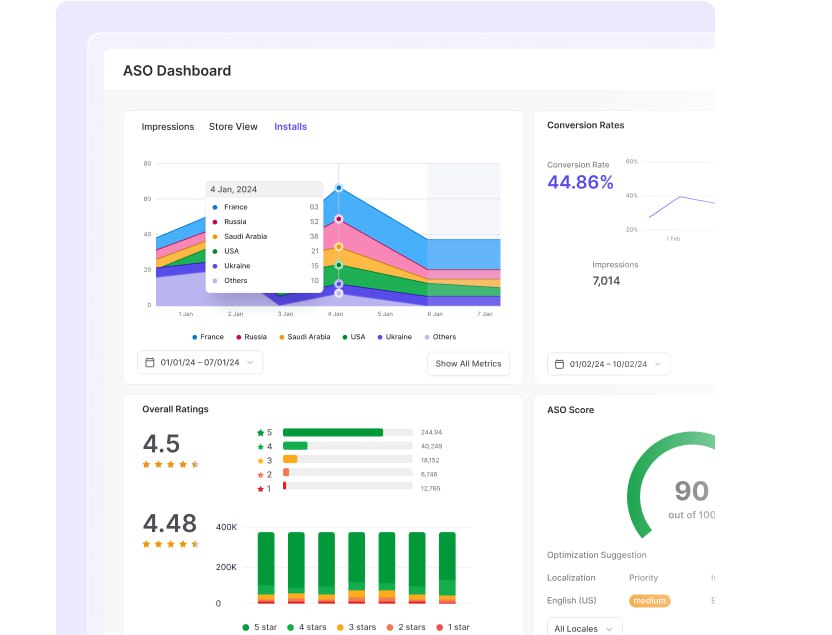Toggle the 5 star legend in bar chart
832x635 pixels.
[259, 627]
